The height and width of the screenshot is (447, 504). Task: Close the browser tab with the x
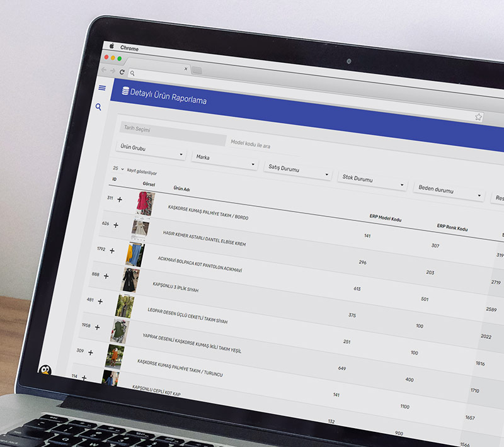pos(186,69)
